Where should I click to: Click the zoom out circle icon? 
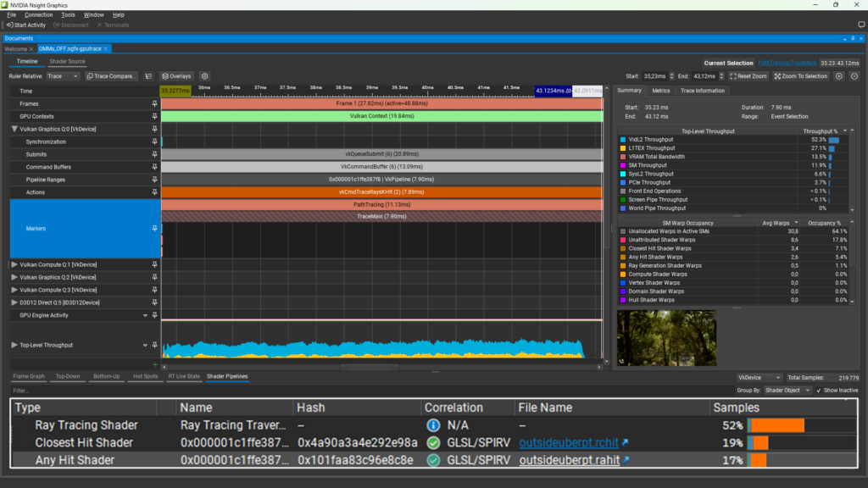854,76
